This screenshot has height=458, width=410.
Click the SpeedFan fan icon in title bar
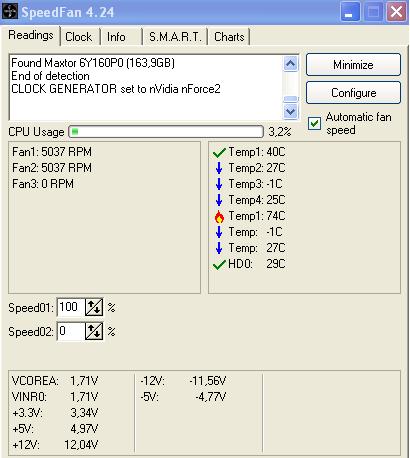pyautogui.click(x=10, y=12)
